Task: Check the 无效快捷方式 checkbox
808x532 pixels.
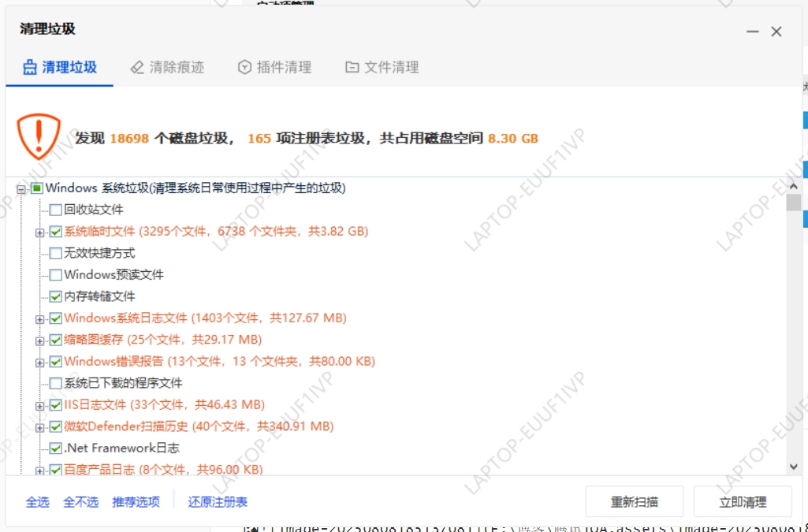Action: click(56, 253)
